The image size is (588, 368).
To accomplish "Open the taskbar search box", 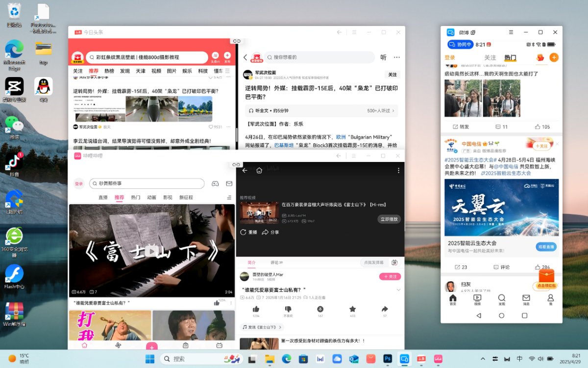I will [x=201, y=359].
